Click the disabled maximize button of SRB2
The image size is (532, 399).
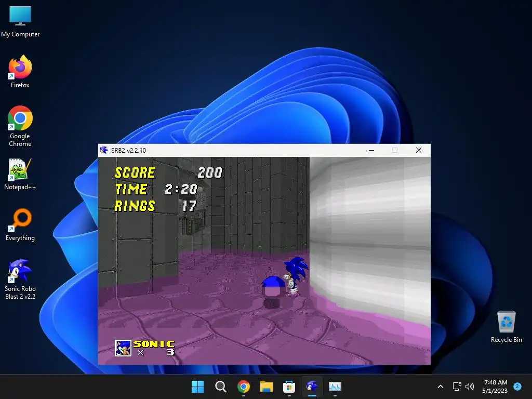395,150
